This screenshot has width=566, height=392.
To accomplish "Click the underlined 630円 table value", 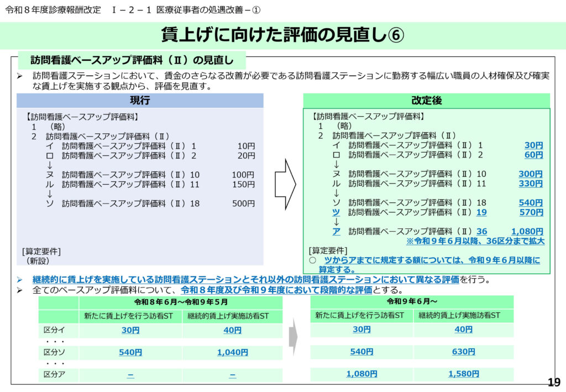I will (x=463, y=352).
